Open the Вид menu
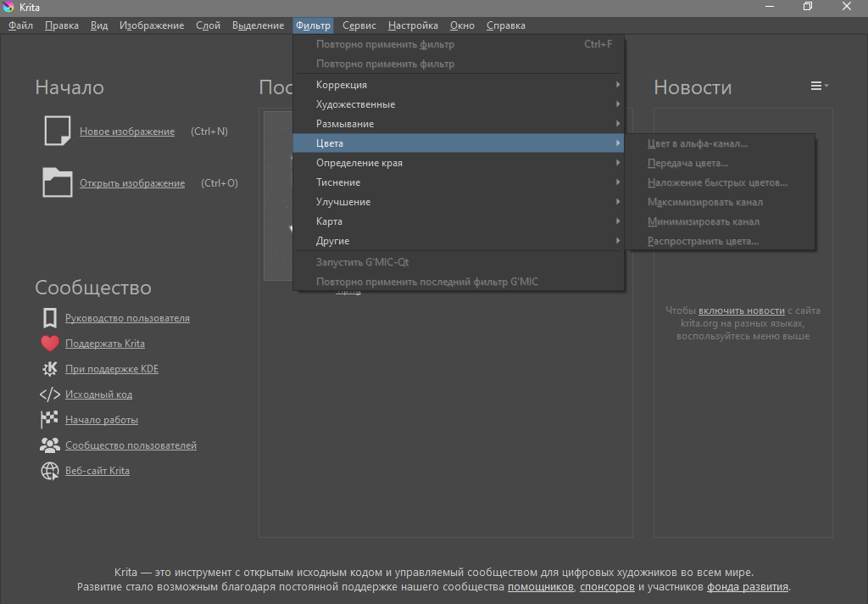 tap(99, 25)
